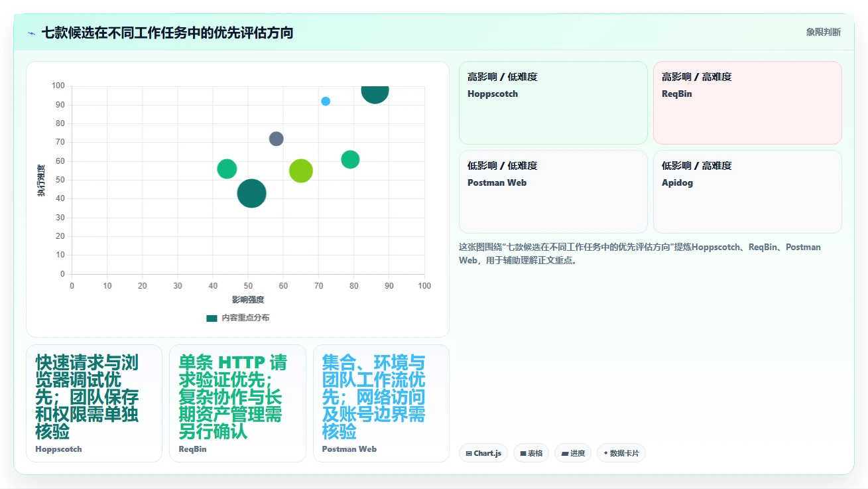Click the 执行难度 y-axis title
The image size is (868, 489).
click(x=41, y=180)
